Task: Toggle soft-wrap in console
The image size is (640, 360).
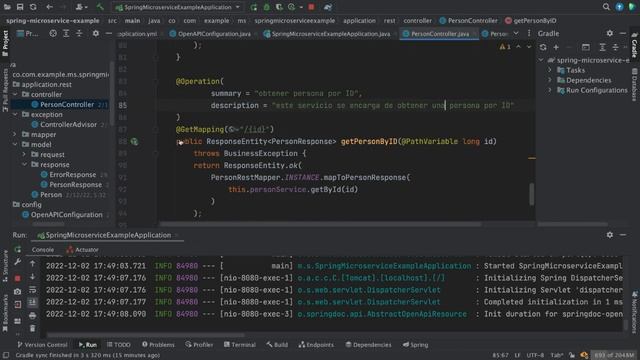Action: point(33,290)
